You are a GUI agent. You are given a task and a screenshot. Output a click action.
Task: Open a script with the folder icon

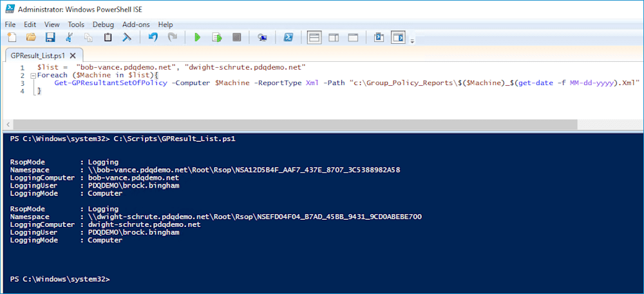(31, 38)
